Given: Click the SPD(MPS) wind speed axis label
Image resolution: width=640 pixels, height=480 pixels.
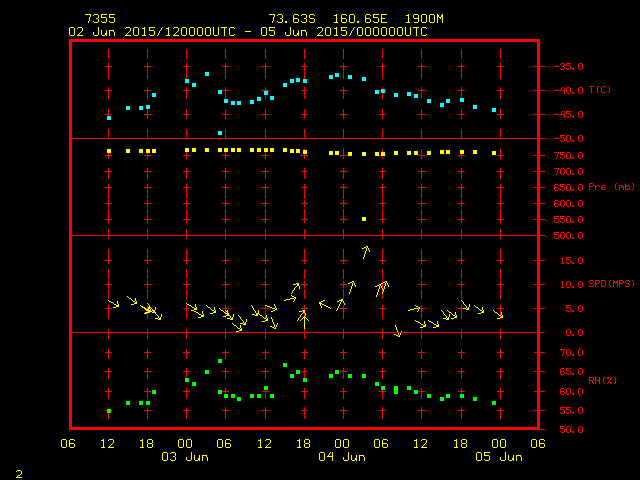Looking at the screenshot, I should coord(611,284).
